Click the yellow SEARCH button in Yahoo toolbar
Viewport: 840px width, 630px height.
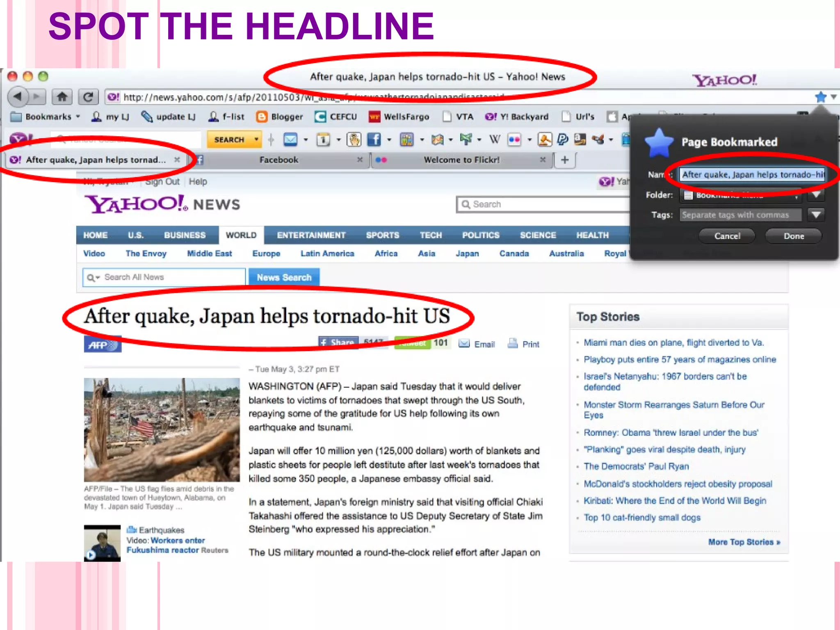pyautogui.click(x=229, y=140)
